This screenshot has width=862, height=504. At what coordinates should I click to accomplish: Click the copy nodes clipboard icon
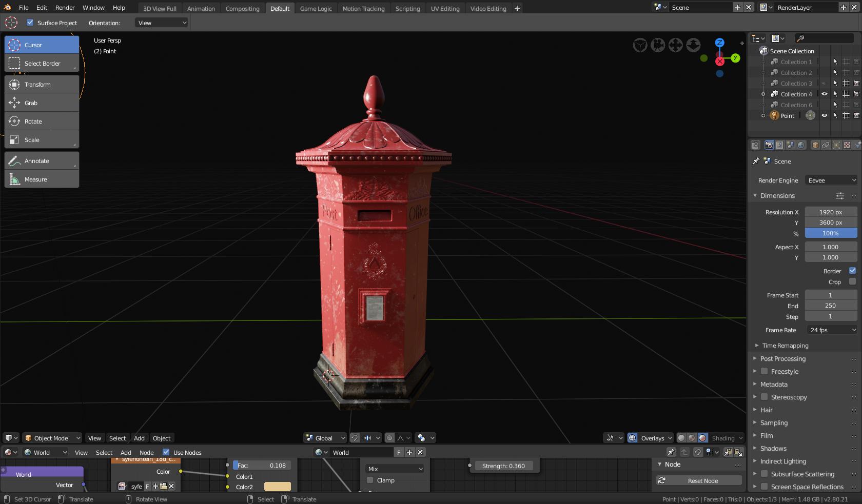pyautogui.click(x=728, y=452)
